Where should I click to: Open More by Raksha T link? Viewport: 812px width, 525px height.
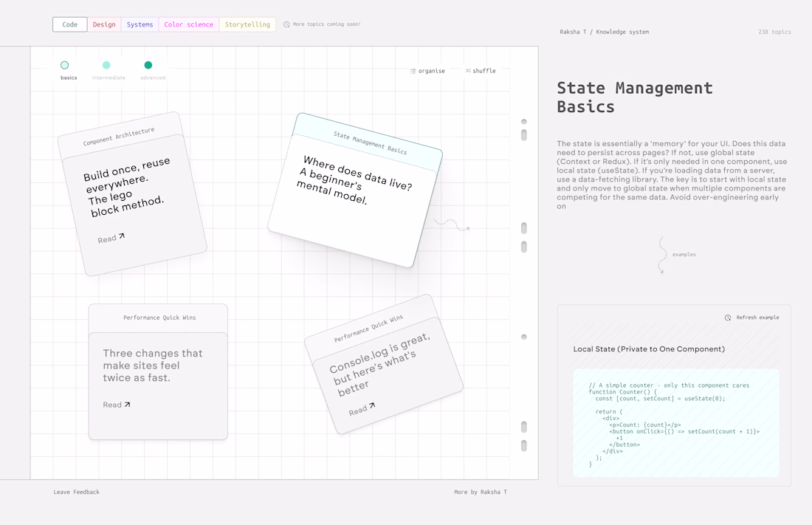coord(481,492)
